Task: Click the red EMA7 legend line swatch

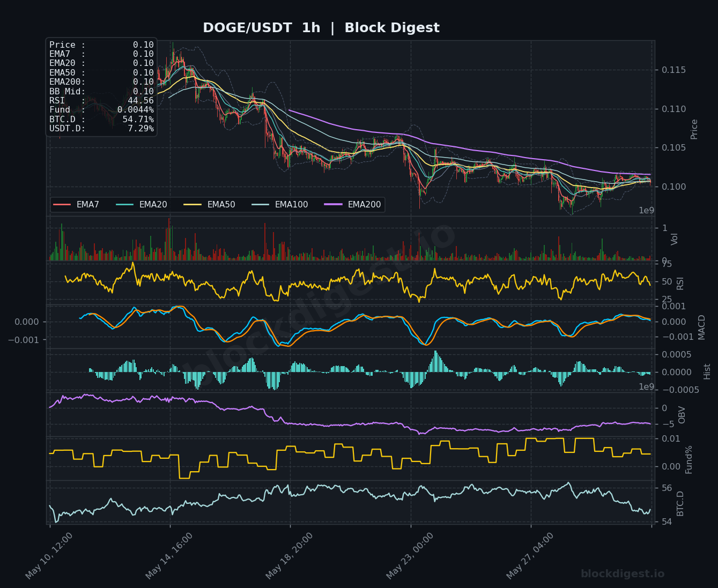Action: tap(62, 205)
